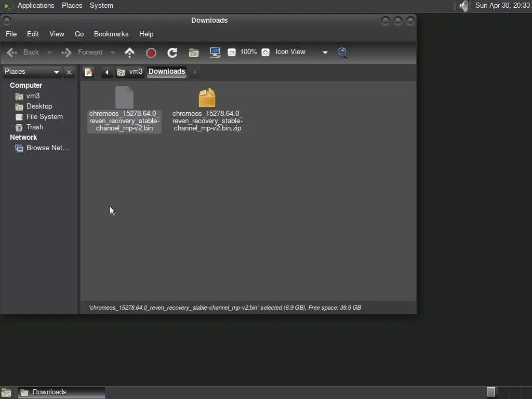
Task: Close the Places side pane
Action: pos(69,72)
